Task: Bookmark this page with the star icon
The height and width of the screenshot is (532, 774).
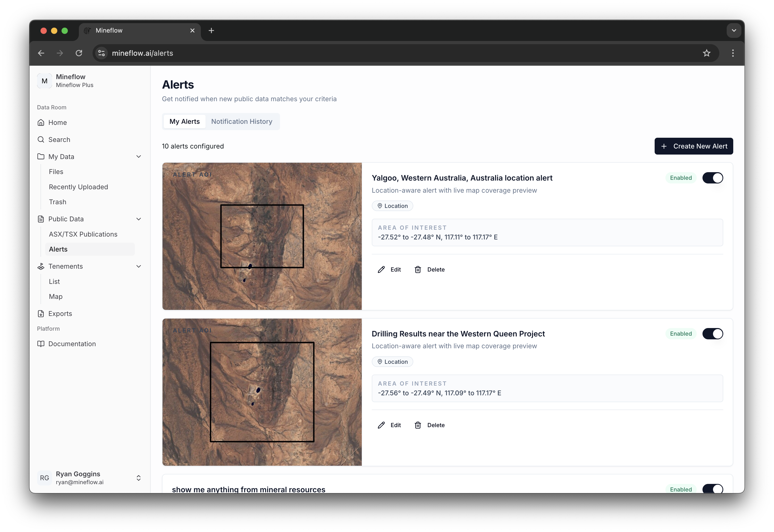Action: pyautogui.click(x=706, y=53)
